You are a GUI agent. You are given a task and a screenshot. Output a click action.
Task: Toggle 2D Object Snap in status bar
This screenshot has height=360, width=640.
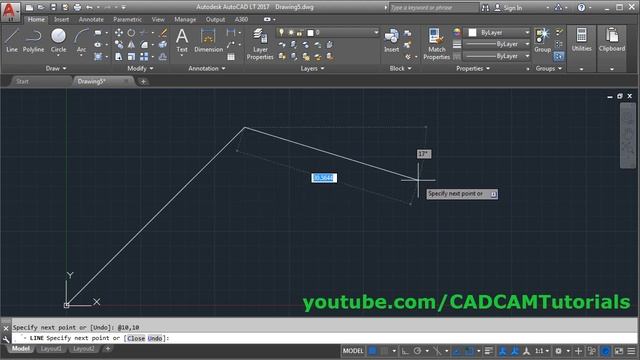point(469,351)
